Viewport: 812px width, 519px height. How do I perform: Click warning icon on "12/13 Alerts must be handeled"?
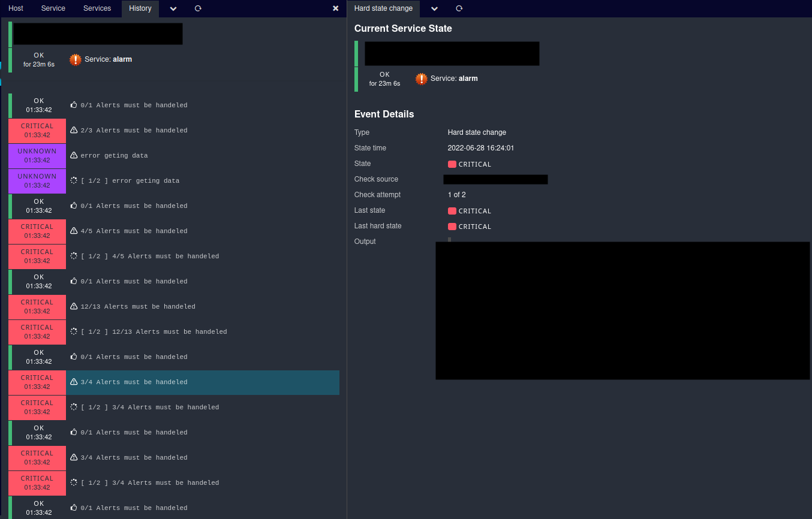click(x=74, y=306)
